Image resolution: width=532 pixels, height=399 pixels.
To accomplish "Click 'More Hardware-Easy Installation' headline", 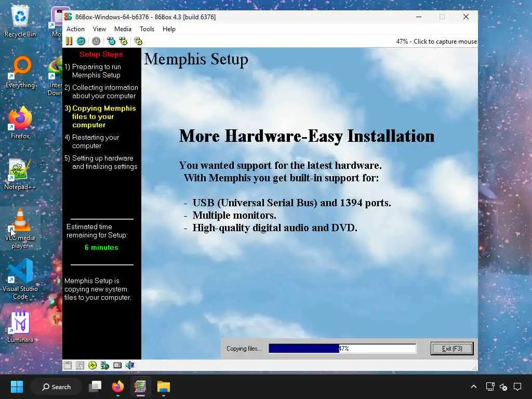I will pos(307,137).
